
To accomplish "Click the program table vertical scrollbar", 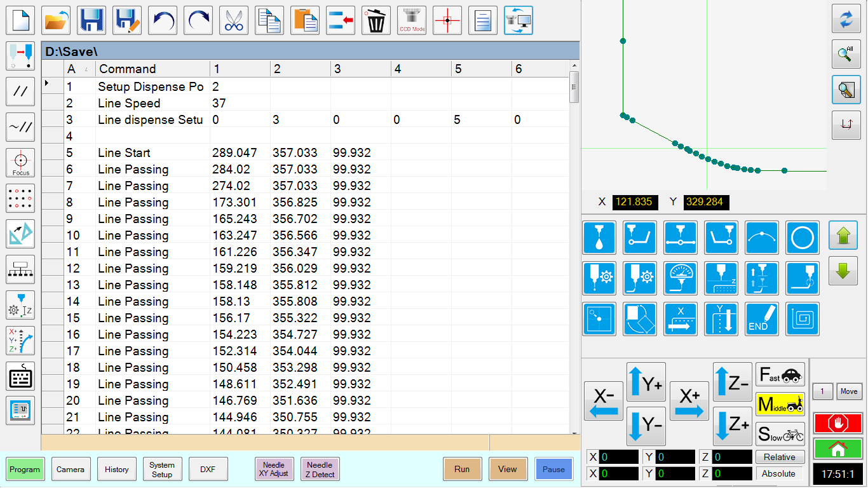I will pyautogui.click(x=574, y=86).
